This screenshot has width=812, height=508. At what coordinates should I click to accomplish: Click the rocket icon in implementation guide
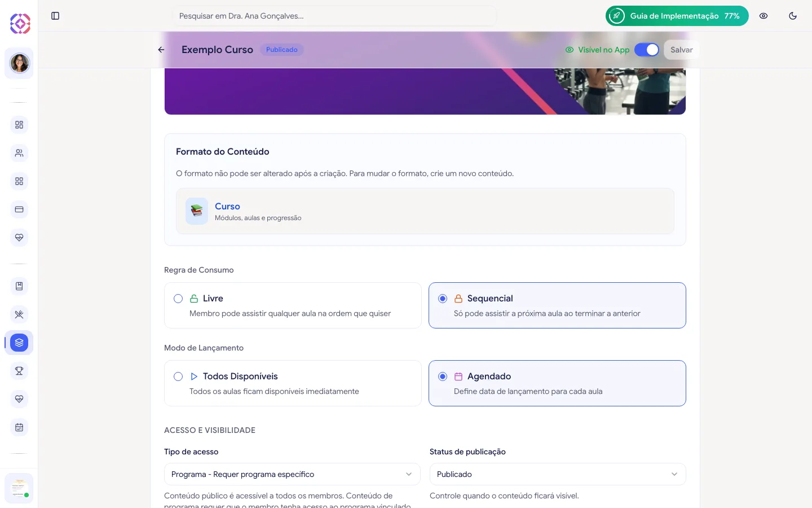click(x=617, y=16)
